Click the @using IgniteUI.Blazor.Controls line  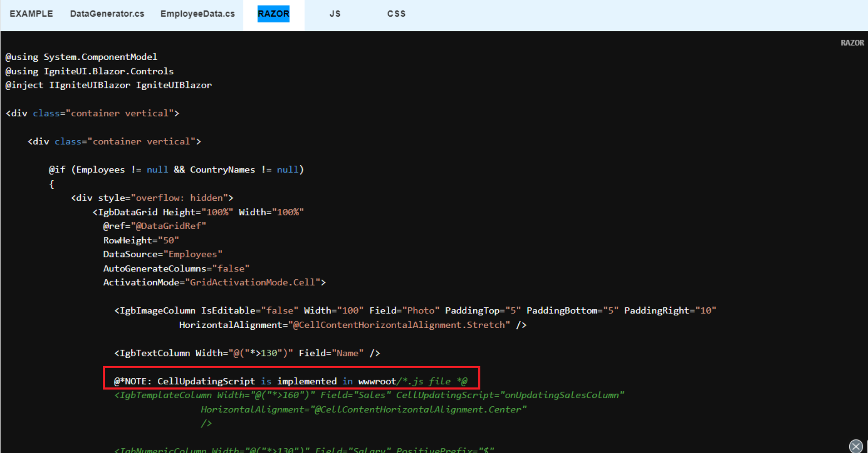(89, 71)
